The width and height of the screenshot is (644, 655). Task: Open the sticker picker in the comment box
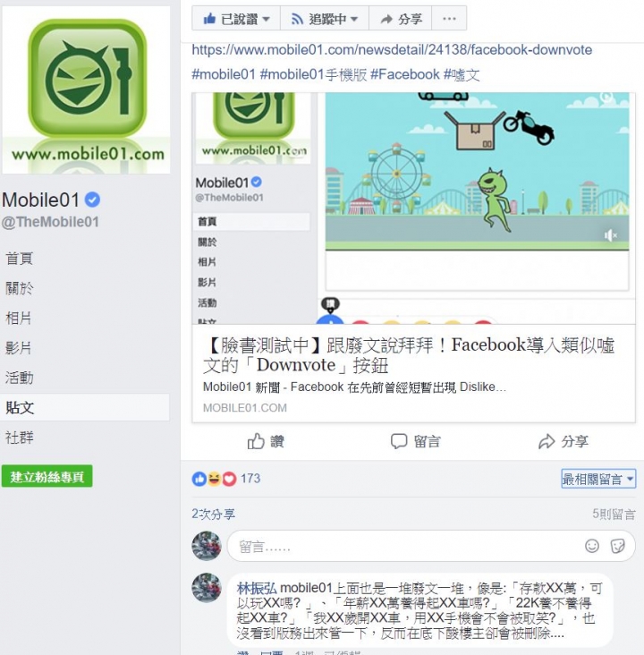[618, 546]
